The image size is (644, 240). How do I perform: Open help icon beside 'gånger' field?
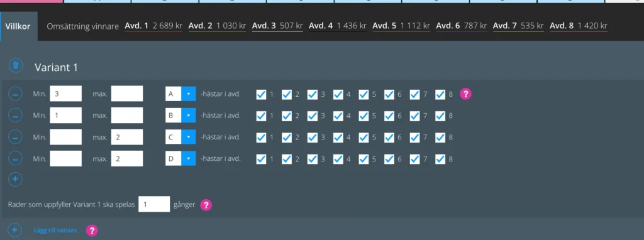[206, 205]
